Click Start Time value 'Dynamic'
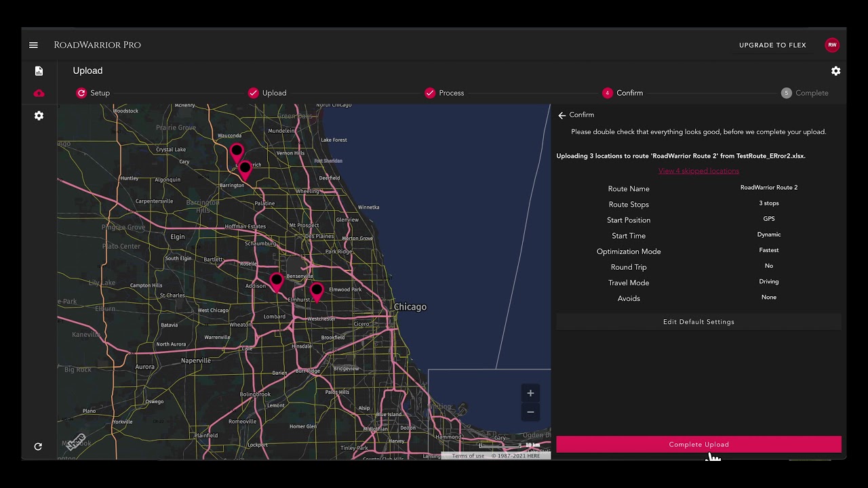Screen dimensions: 868x488 (769, 235)
